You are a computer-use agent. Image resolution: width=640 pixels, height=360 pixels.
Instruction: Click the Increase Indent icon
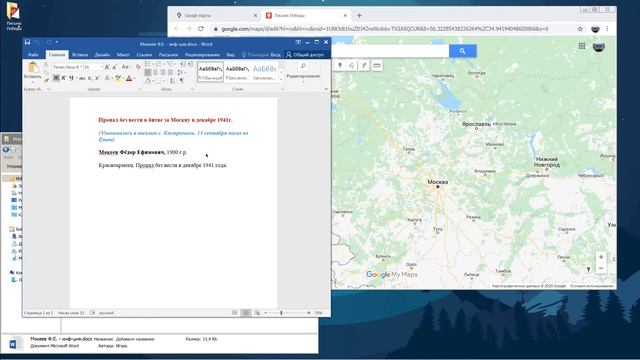tap(189, 64)
